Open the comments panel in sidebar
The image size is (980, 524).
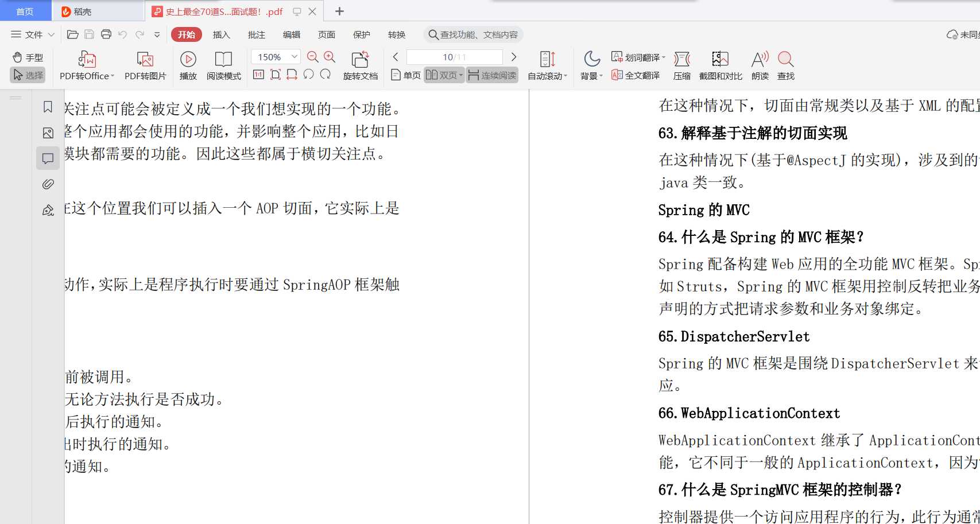(x=48, y=158)
